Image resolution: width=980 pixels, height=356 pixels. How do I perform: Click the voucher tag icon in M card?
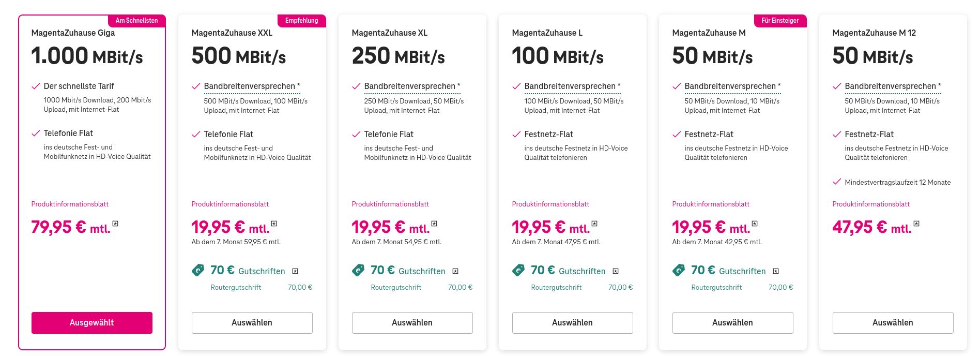[x=679, y=270]
